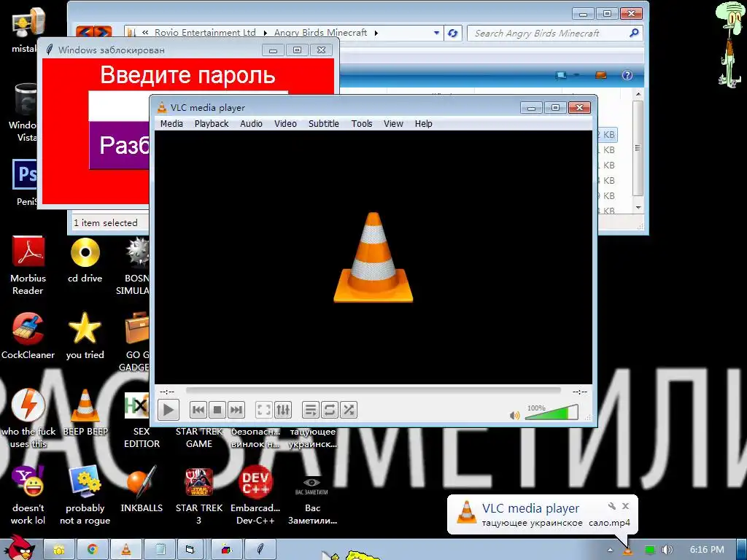
Task: Select the BEEP BEEP VLC cone icon
Action: (x=85, y=413)
